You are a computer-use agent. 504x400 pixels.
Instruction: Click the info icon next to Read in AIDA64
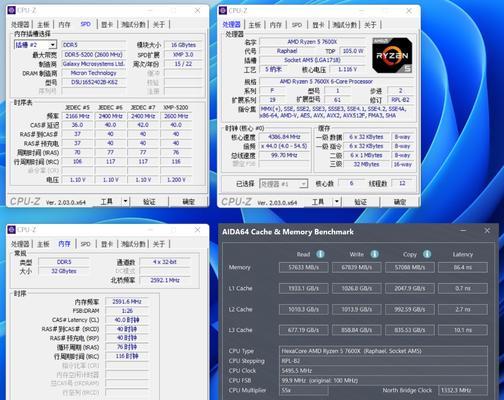320,254
